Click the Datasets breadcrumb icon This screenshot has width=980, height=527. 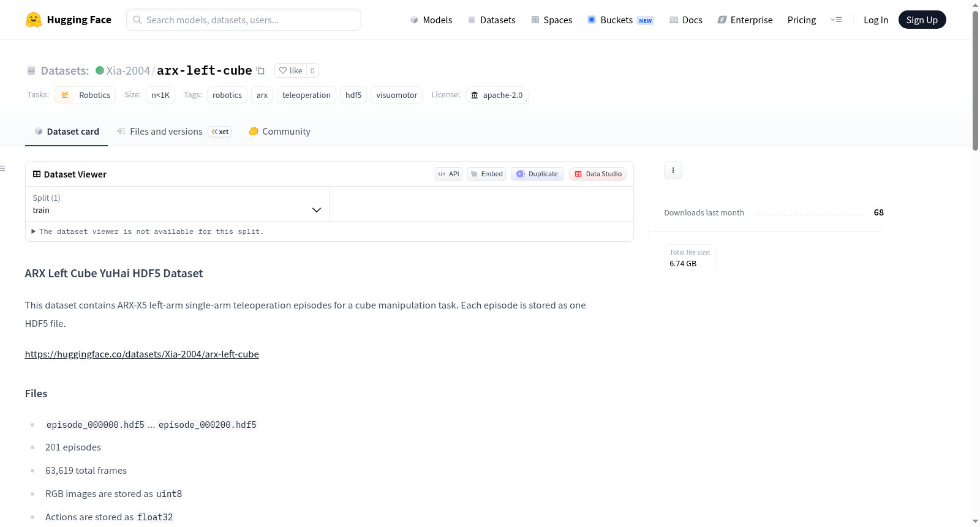click(31, 70)
